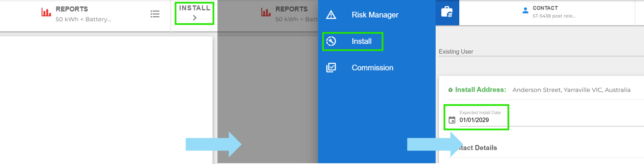Select the INSTALL tab label
This screenshot has width=644, height=164.
(194, 8)
